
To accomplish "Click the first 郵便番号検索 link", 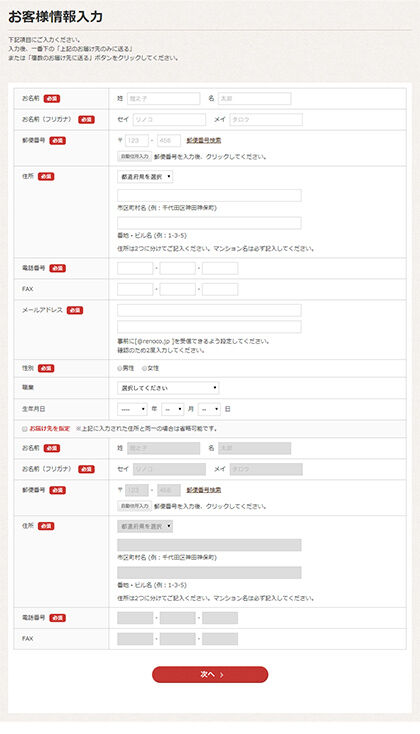I will pyautogui.click(x=204, y=140).
